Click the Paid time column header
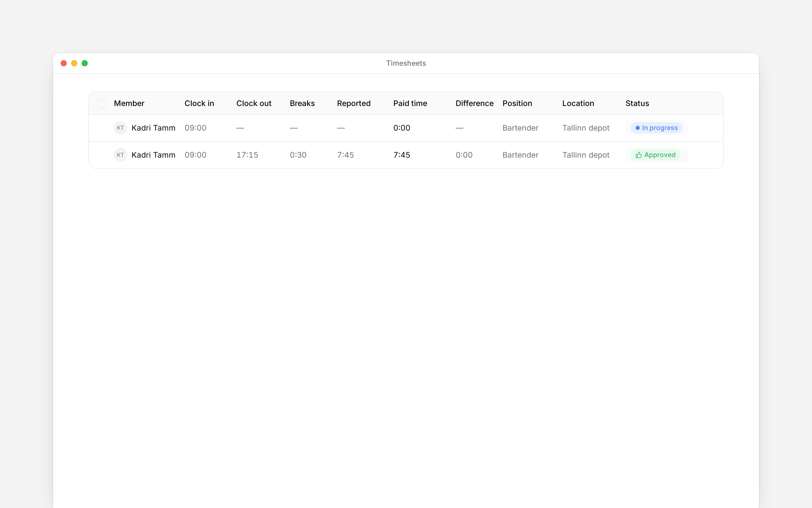Viewport: 812px width, 508px height. [x=410, y=104]
